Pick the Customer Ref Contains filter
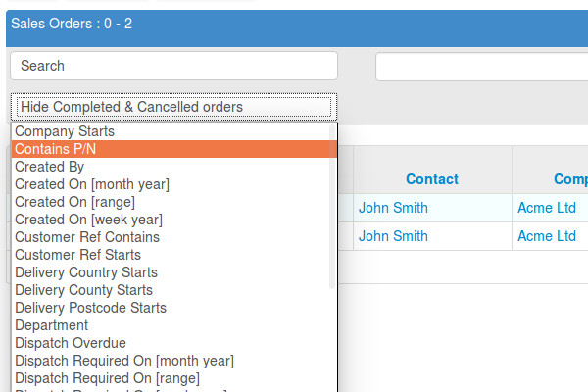The image size is (588, 392). [x=87, y=237]
